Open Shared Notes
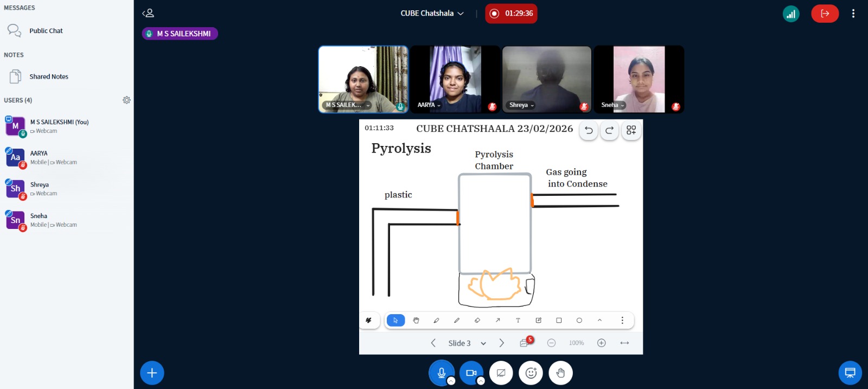The image size is (868, 389). click(48, 76)
